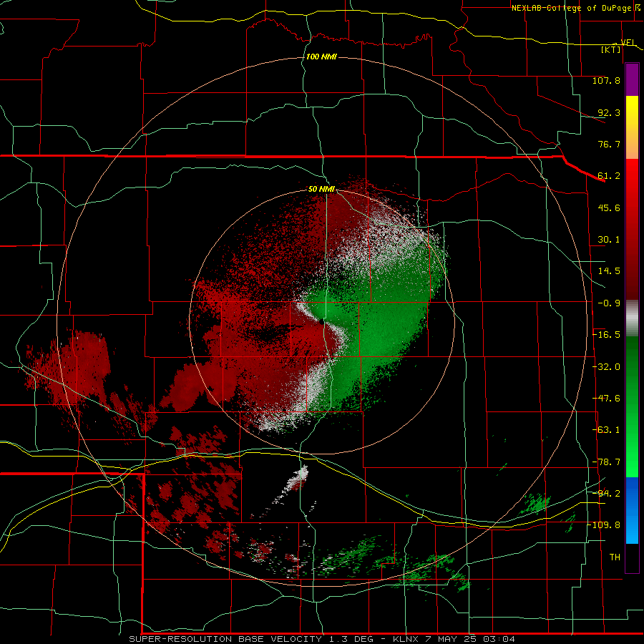Click the -78.7 scale value
This screenshot has height=644, width=644.
pos(606,462)
